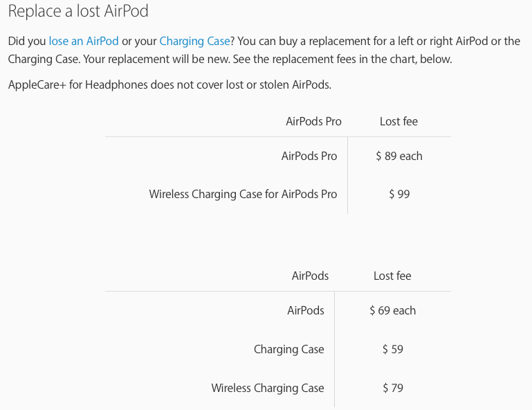Select the "Wireless Charging Case" row in AirPods table

(267, 388)
